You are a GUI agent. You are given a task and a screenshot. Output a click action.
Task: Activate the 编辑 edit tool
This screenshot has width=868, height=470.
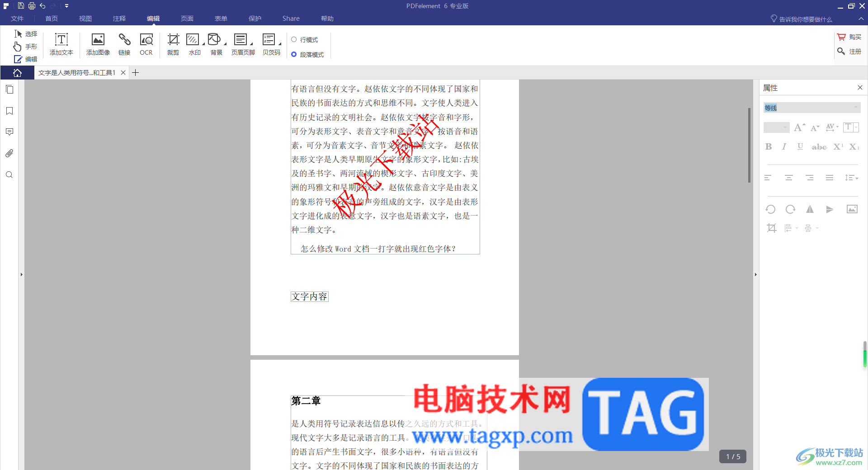pyautogui.click(x=26, y=59)
